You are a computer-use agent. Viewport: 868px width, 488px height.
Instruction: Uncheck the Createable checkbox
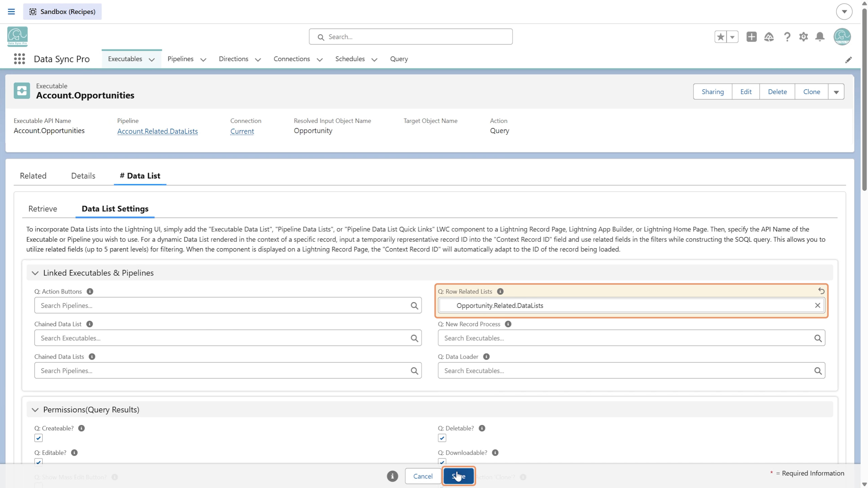tap(38, 438)
